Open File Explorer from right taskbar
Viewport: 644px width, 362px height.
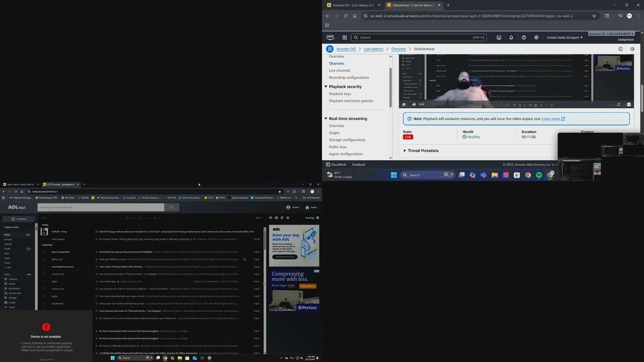coord(495,175)
